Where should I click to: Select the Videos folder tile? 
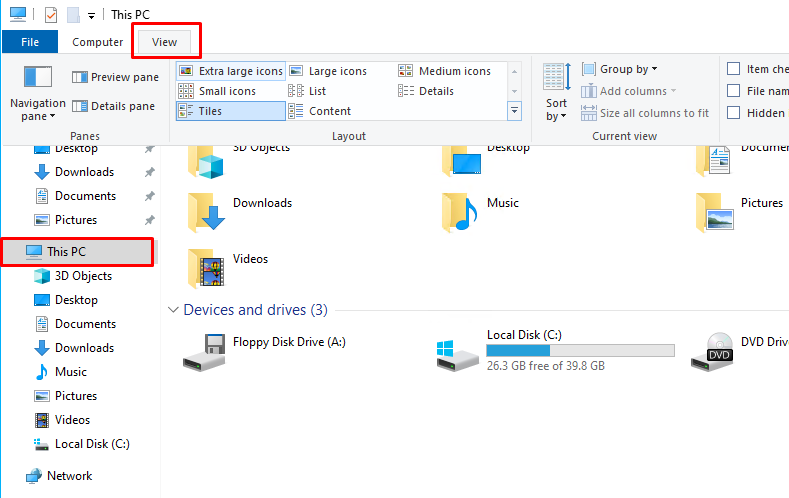click(228, 268)
